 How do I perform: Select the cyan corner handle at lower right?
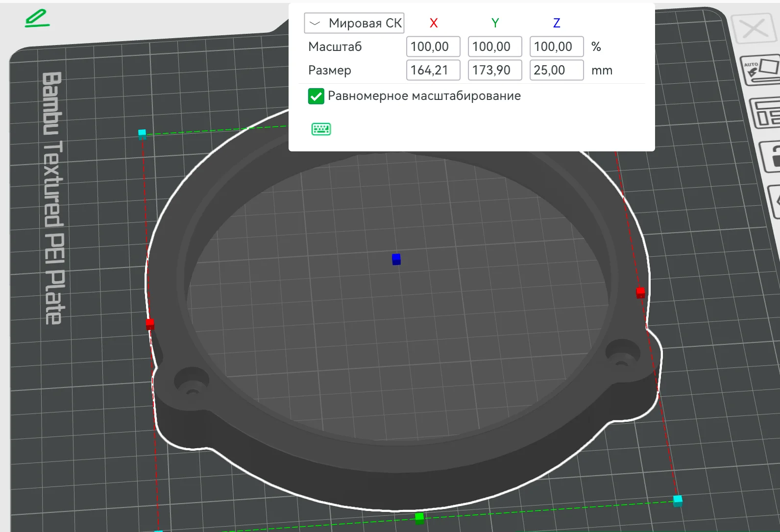(678, 501)
